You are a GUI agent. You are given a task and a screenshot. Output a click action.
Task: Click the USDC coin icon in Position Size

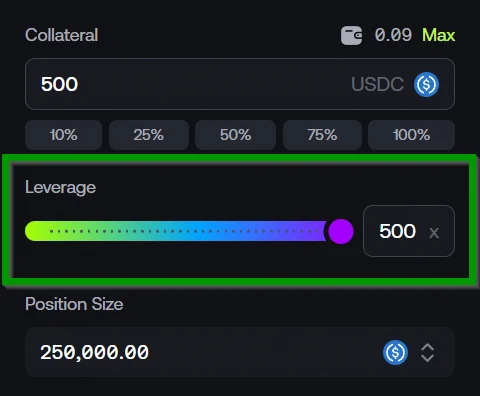[395, 352]
